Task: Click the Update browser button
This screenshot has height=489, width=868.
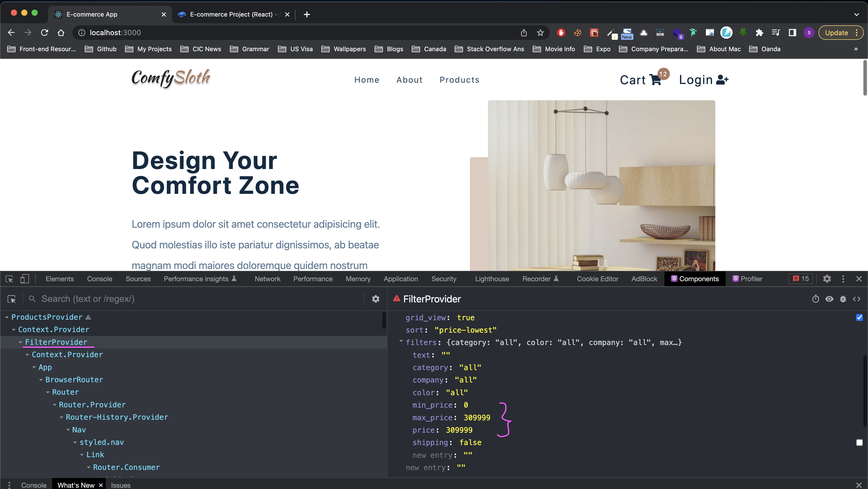Action: pyautogui.click(x=836, y=33)
